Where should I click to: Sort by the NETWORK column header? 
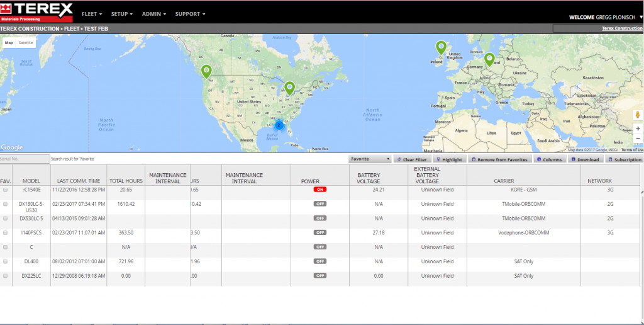pyautogui.click(x=599, y=181)
